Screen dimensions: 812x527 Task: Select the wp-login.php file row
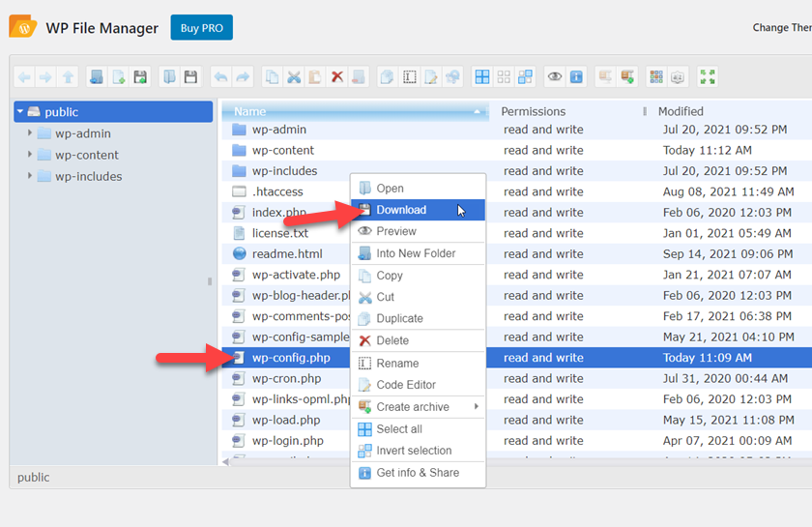pos(517,441)
